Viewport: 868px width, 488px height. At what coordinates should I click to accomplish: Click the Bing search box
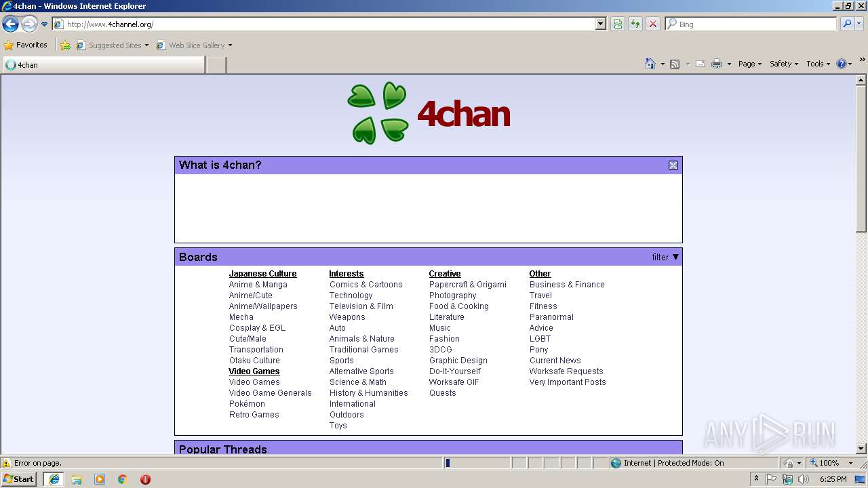(x=751, y=24)
